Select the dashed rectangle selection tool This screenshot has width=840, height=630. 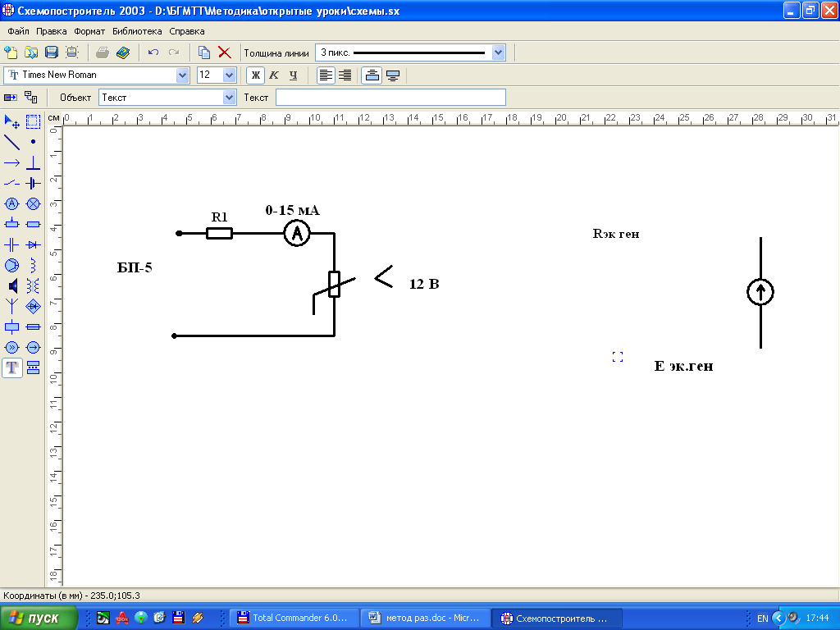point(33,121)
